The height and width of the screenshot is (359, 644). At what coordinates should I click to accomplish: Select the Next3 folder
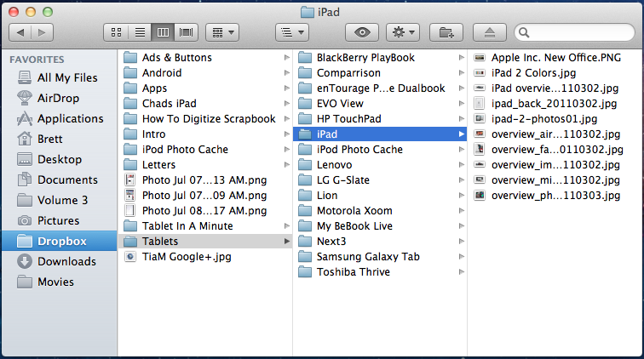coord(380,242)
